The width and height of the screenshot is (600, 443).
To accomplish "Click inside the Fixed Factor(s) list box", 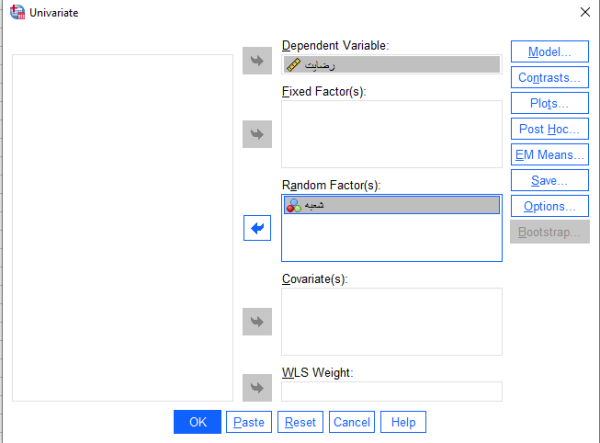I will click(x=392, y=134).
